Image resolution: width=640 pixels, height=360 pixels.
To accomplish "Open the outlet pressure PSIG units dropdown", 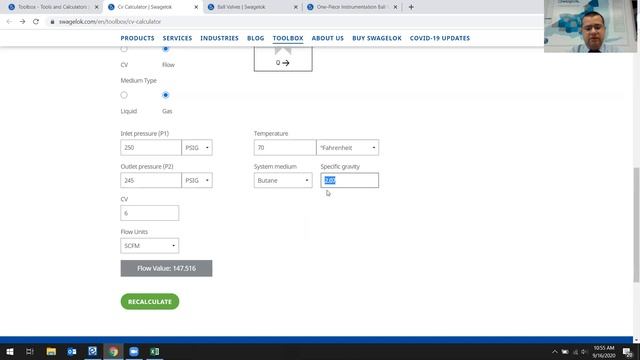I will tap(197, 180).
